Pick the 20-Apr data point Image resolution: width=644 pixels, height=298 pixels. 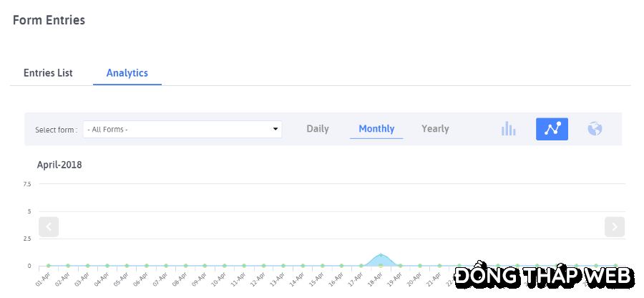pyautogui.click(x=420, y=266)
